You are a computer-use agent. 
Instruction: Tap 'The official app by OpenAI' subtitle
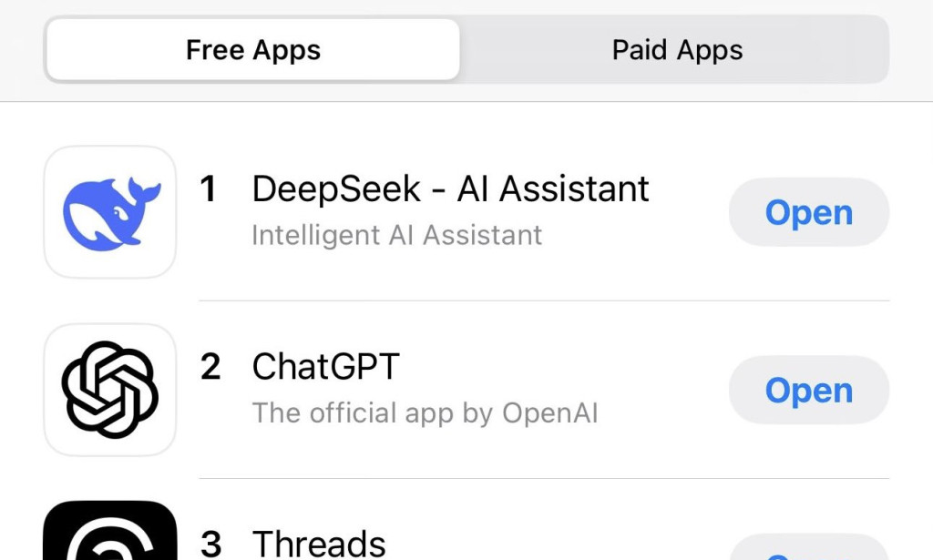(x=425, y=412)
